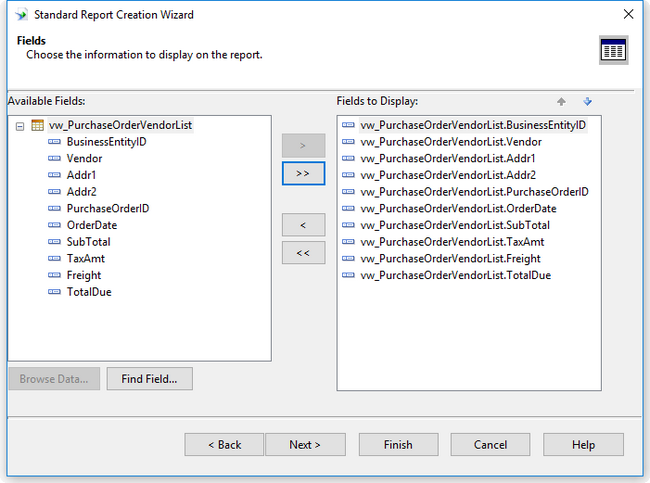650x483 pixels.
Task: Select vw_PurchaseOrderVendorList.TaxAmt in Fields to Display
Action: (x=452, y=242)
